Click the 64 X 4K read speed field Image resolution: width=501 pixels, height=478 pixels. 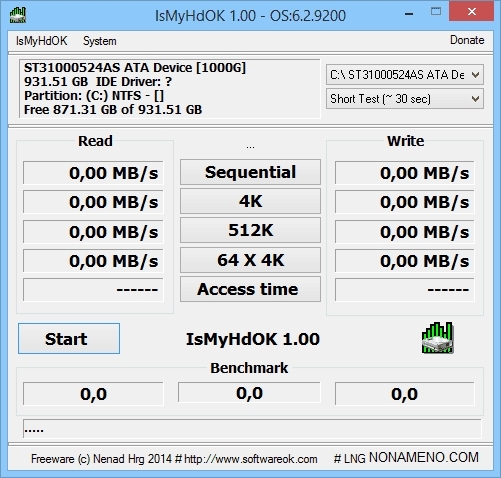(93, 260)
